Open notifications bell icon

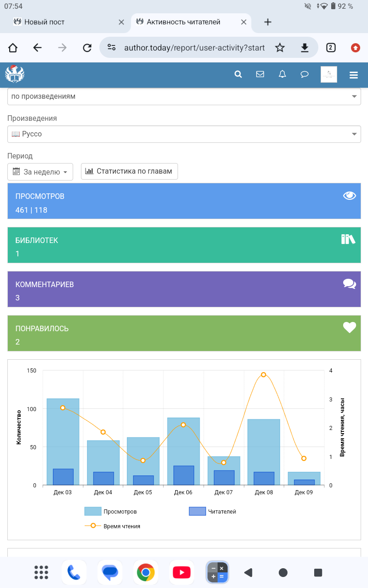pyautogui.click(x=282, y=74)
